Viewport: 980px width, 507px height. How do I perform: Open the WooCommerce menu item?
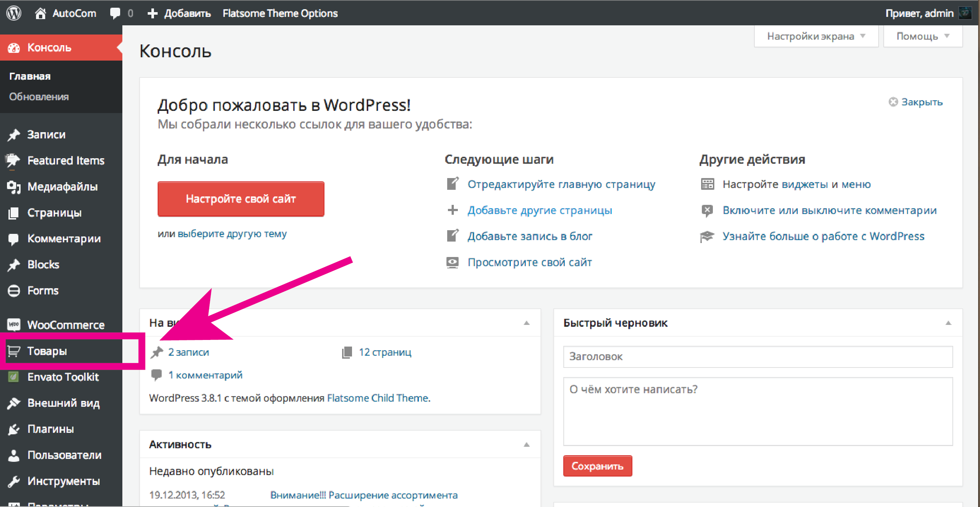pyautogui.click(x=66, y=325)
